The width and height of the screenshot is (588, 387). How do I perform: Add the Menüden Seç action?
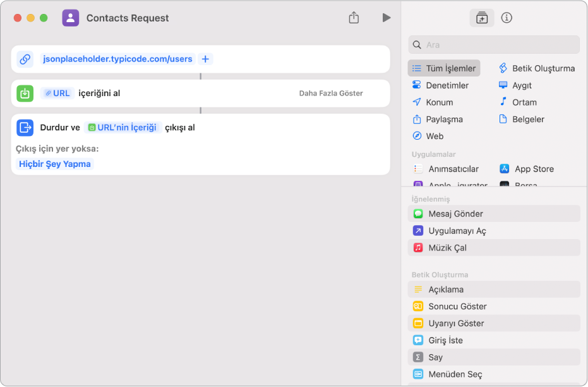tap(493, 374)
